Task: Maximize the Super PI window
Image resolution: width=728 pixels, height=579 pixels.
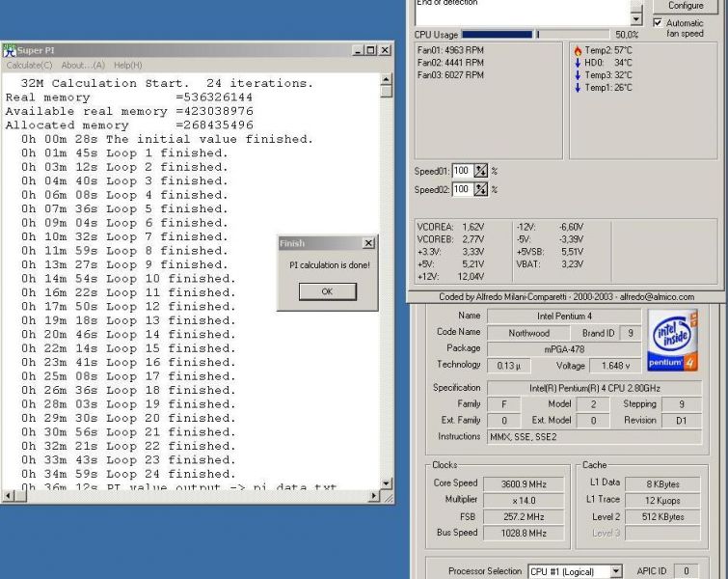Action: click(x=370, y=50)
